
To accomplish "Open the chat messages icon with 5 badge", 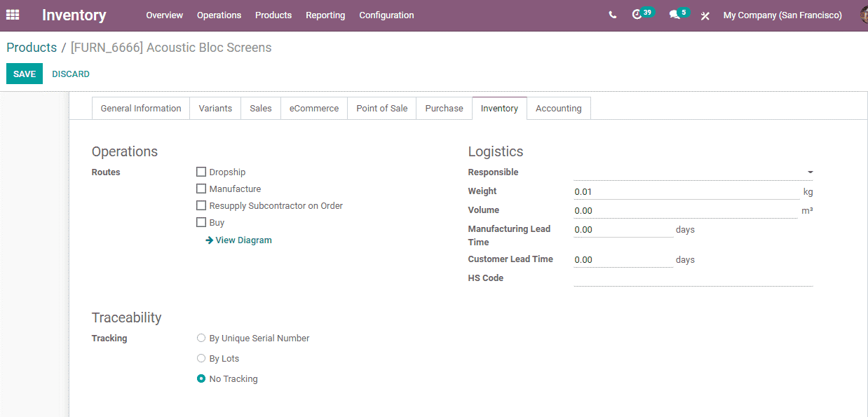I will 679,14.
